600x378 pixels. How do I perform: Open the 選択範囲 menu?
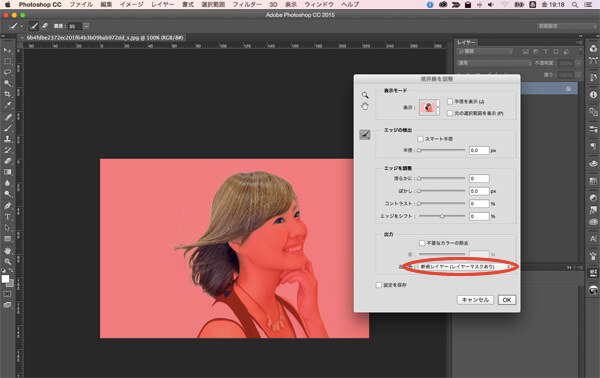(213, 5)
